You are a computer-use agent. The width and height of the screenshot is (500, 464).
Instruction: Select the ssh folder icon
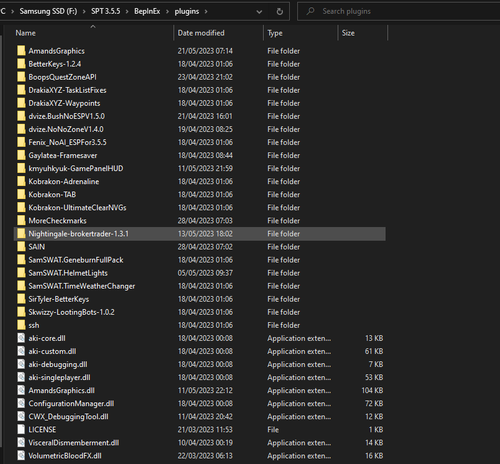point(21,325)
